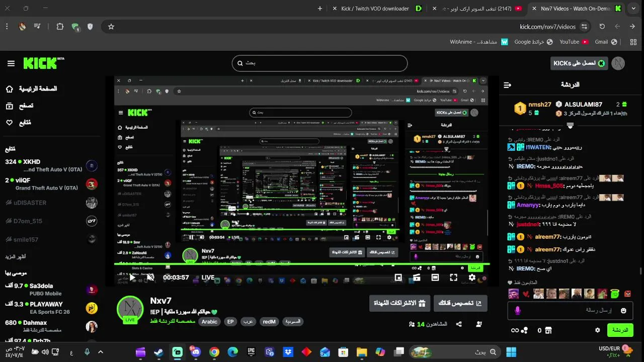Viewport: 644px width, 362px height.
Task: Select the السعودية tag
Action: (293, 322)
